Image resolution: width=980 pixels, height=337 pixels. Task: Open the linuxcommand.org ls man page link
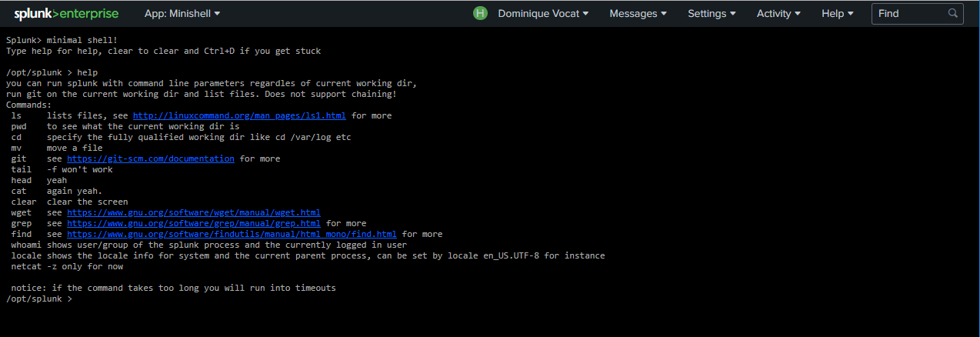[239, 115]
